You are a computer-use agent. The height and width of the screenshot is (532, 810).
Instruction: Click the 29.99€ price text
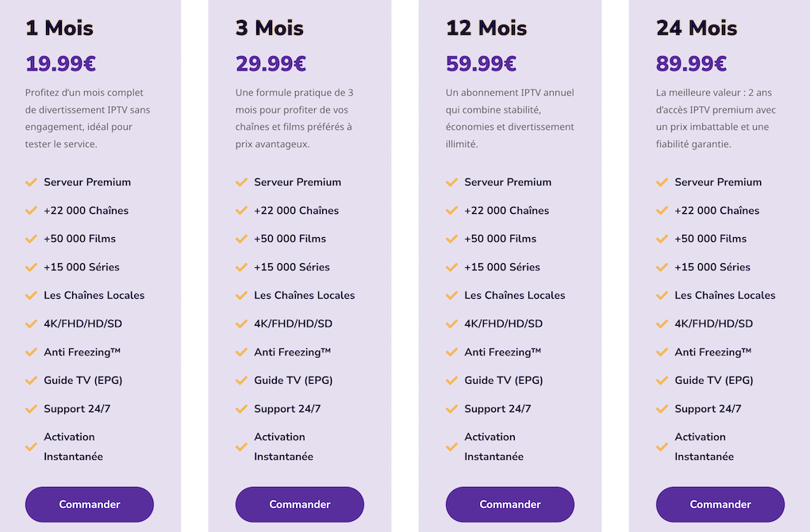[x=271, y=63]
